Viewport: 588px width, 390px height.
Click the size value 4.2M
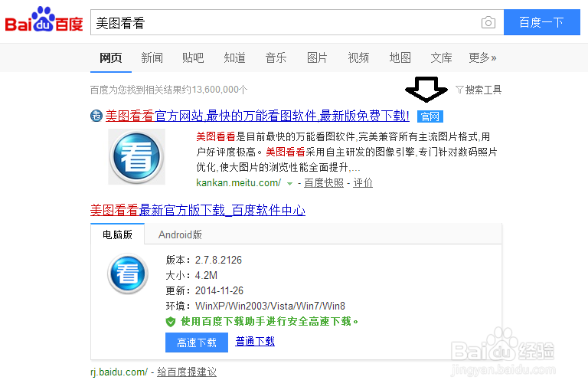206,276
